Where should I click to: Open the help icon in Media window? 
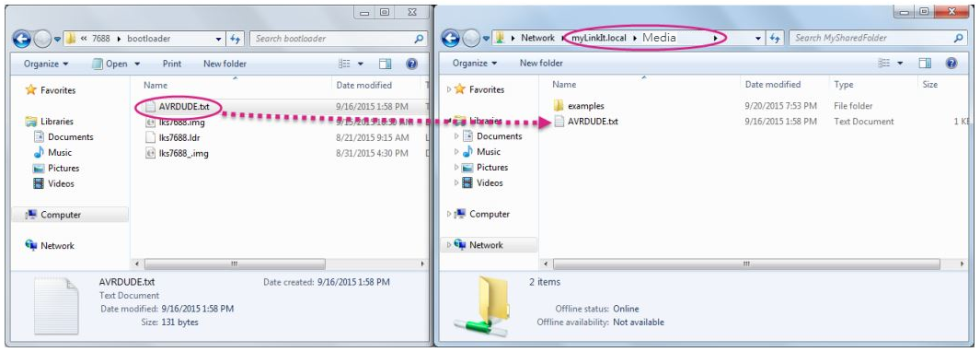(951, 64)
